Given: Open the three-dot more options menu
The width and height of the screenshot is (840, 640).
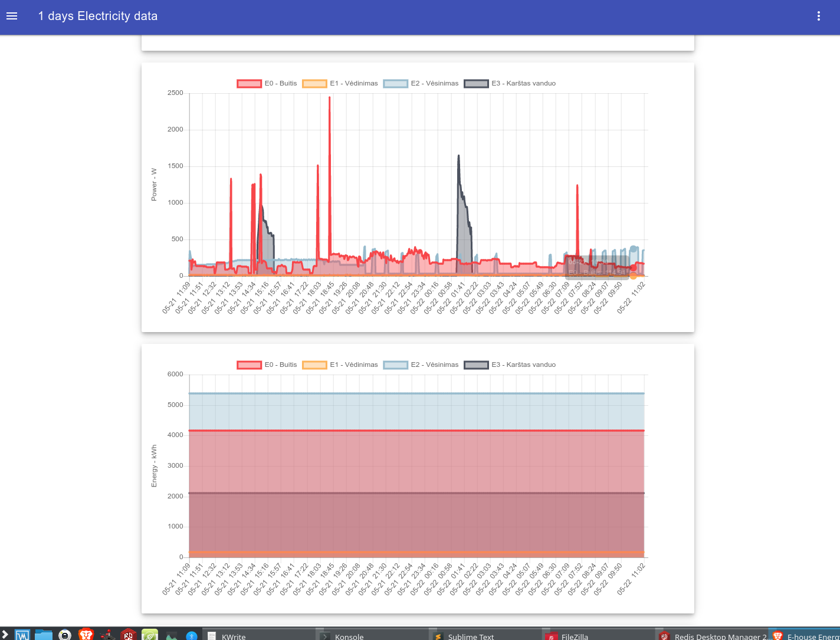Looking at the screenshot, I should pos(818,17).
